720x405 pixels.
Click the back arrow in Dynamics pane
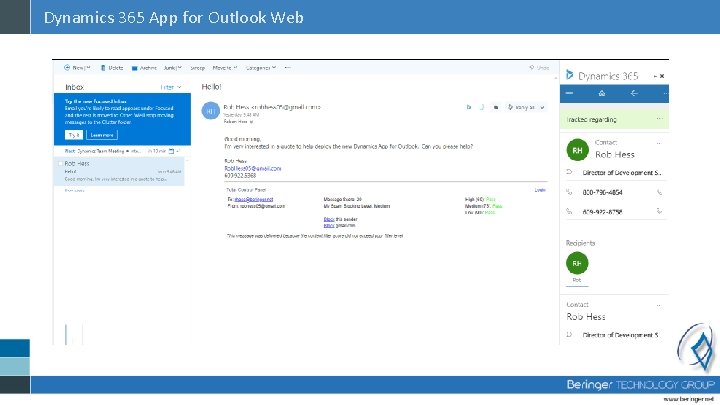pyautogui.click(x=634, y=93)
